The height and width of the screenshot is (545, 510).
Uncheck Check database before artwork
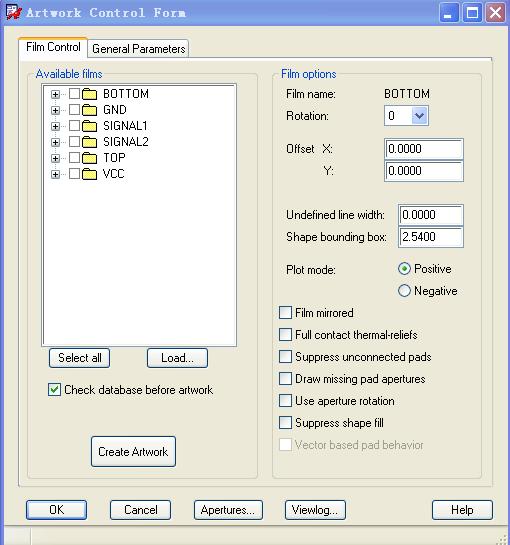point(55,390)
